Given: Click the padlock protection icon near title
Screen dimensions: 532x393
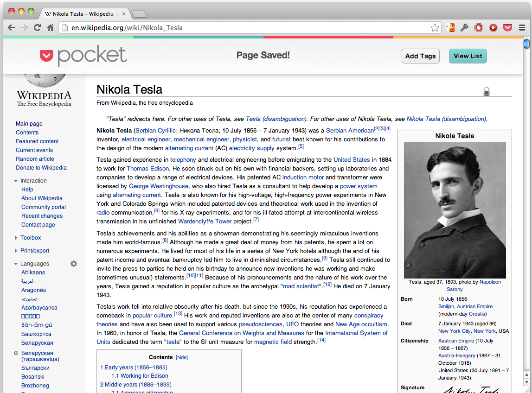Looking at the screenshot, I should tap(487, 91).
